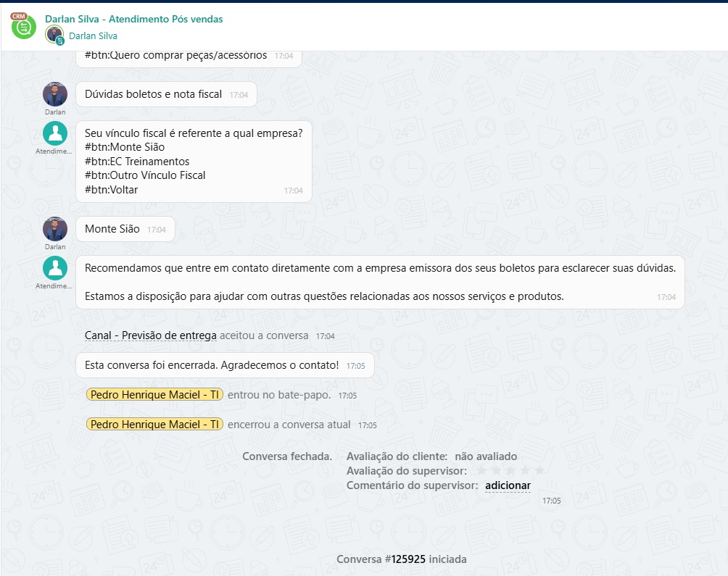The width and height of the screenshot is (728, 576).
Task: Click the green CRM chat icon
Action: point(23,27)
